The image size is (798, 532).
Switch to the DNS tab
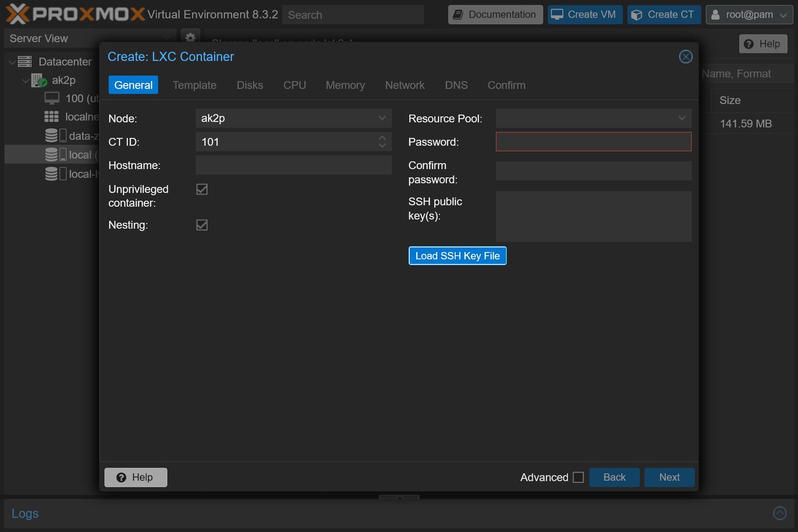point(457,85)
